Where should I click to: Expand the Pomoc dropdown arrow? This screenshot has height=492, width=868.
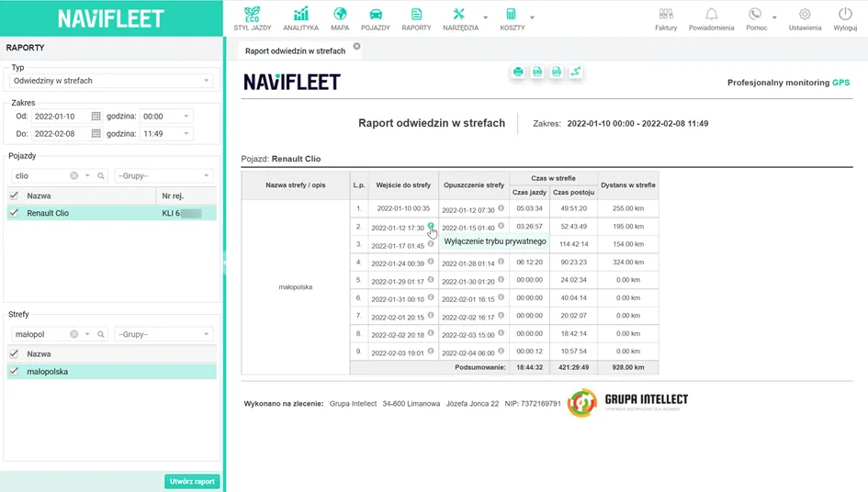pos(774,17)
